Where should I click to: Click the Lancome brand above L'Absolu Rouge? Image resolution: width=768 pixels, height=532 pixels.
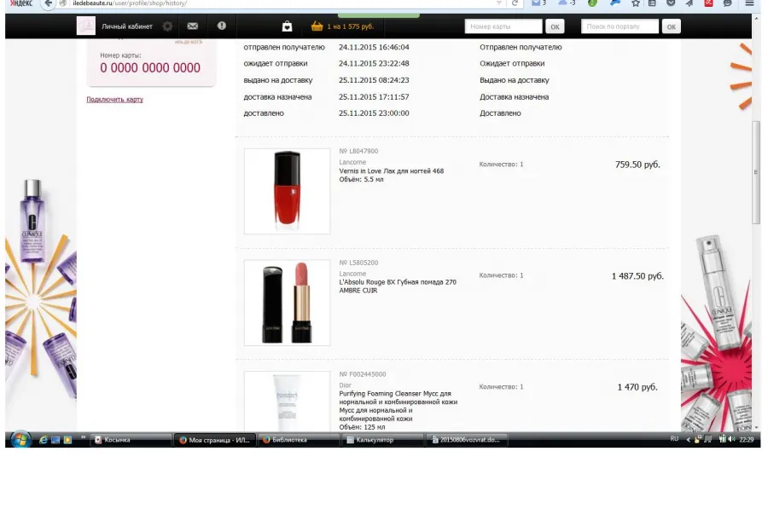352,274
